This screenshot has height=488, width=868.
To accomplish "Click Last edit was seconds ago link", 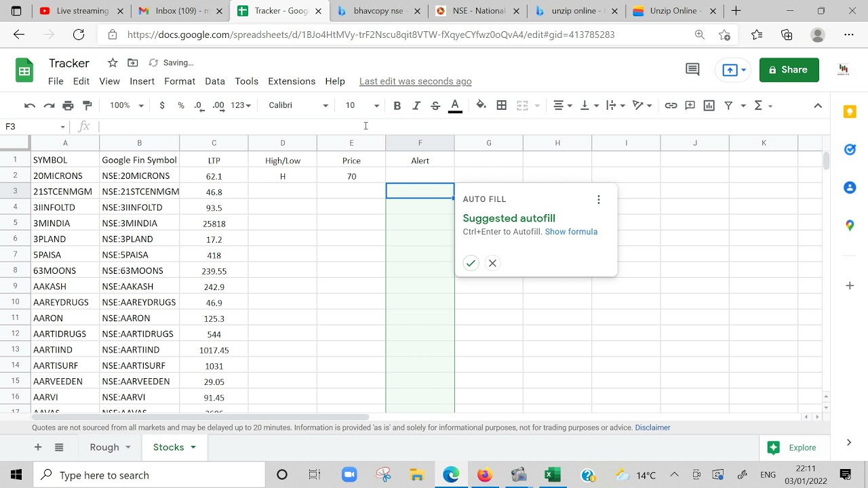I will [x=416, y=81].
